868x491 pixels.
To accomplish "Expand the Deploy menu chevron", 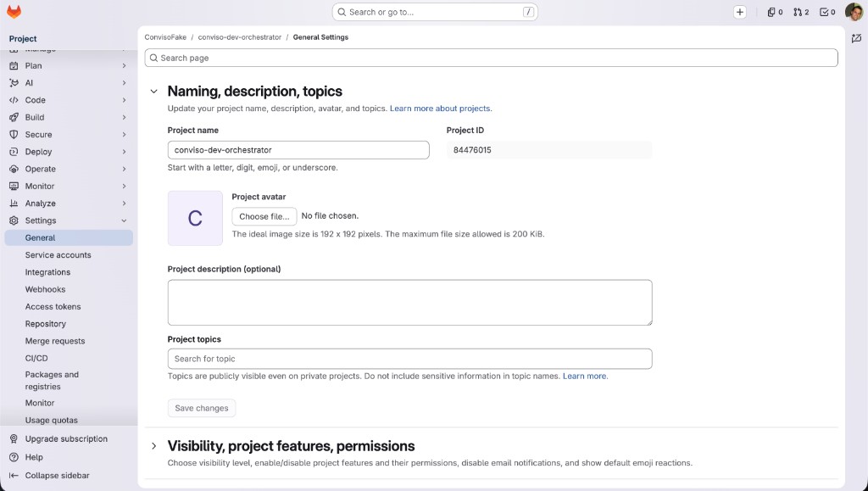I will coord(124,151).
